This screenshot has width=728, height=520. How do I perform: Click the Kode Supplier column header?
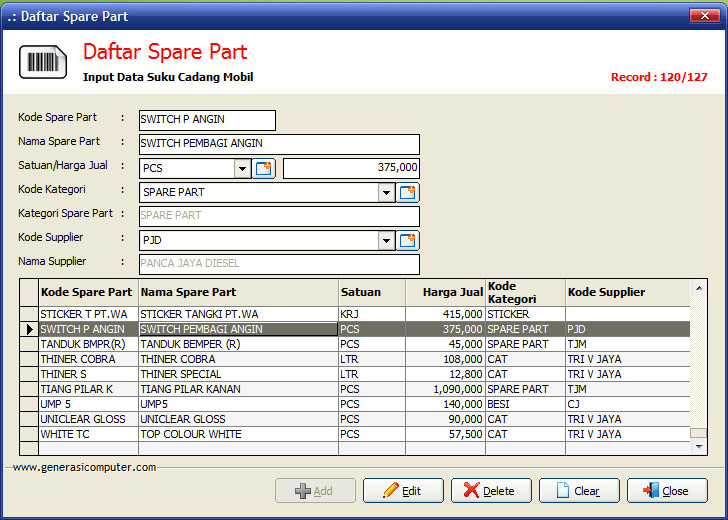click(x=627, y=292)
